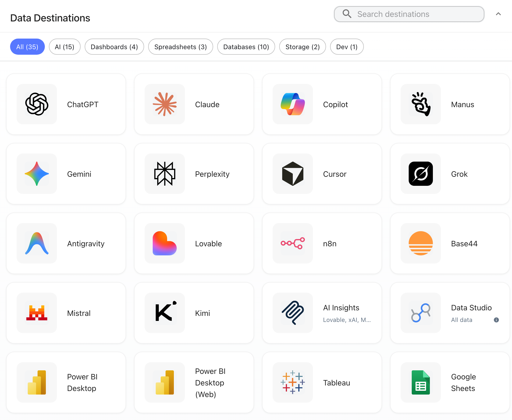The image size is (512, 420).
Task: Click the Lovable text label
Action: [209, 244]
